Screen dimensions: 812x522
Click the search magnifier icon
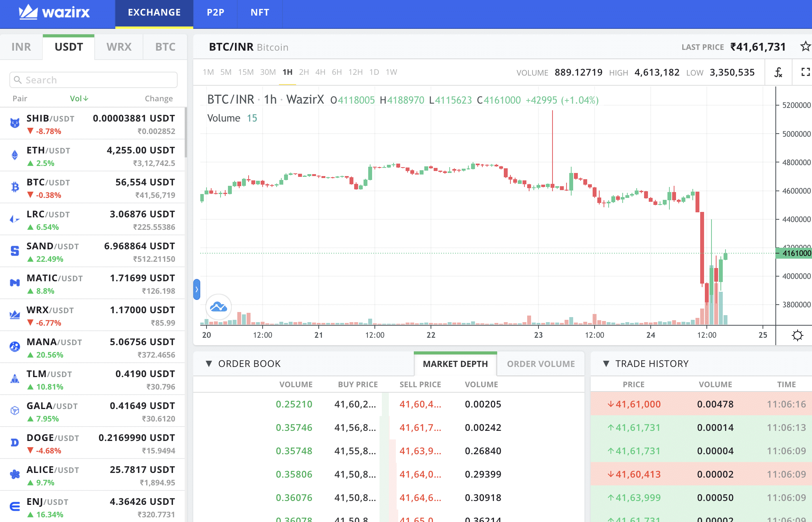(18, 80)
